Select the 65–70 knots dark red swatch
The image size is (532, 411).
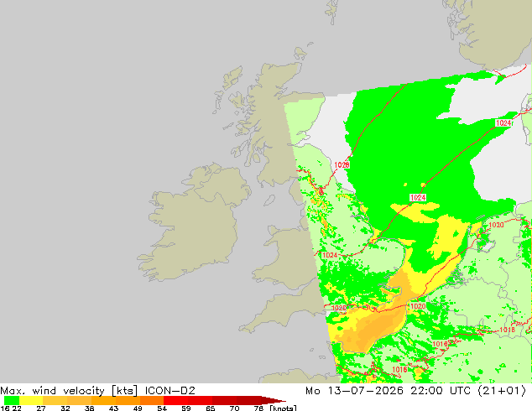click(224, 400)
